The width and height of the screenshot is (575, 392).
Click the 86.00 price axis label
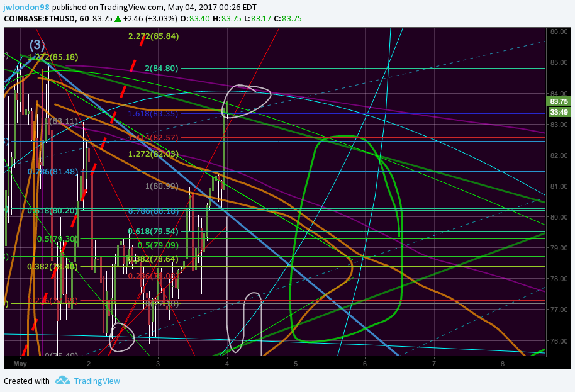(559, 31)
